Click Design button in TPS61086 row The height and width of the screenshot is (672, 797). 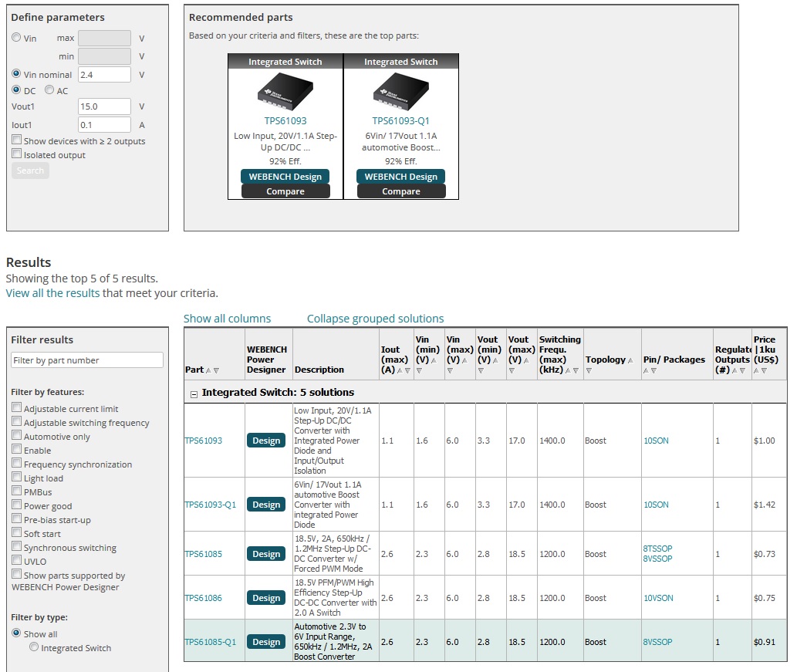coord(266,598)
